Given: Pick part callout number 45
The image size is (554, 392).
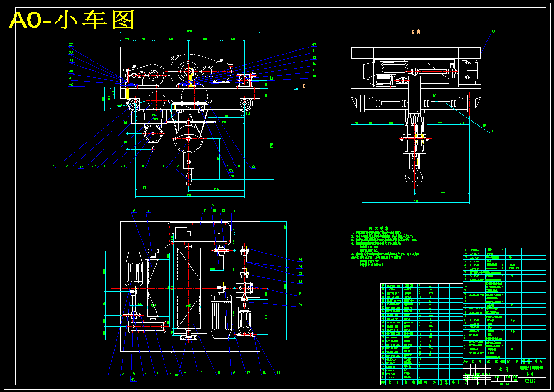Looking at the screenshot, I should (x=314, y=58).
